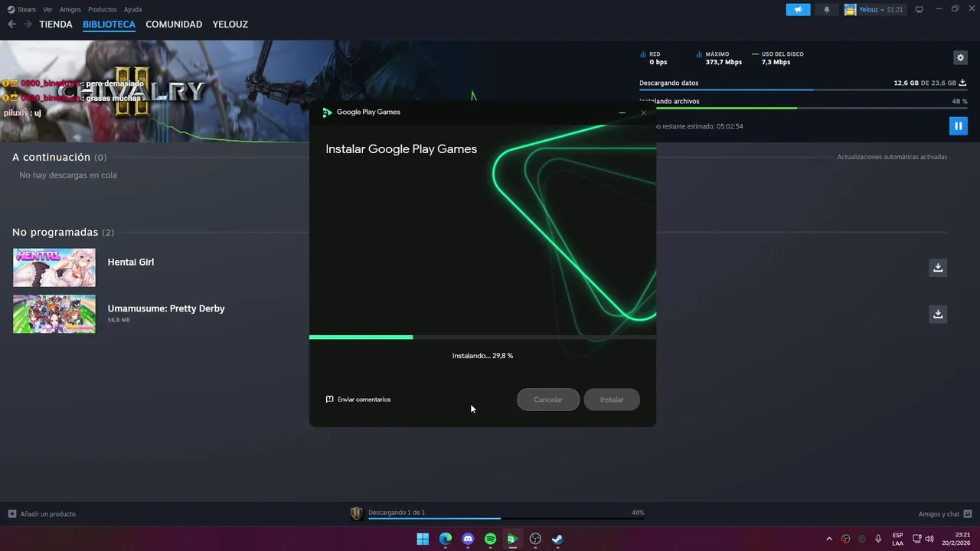Click the USO DEL DISCO stat
The image size is (980, 551).
click(x=778, y=58)
